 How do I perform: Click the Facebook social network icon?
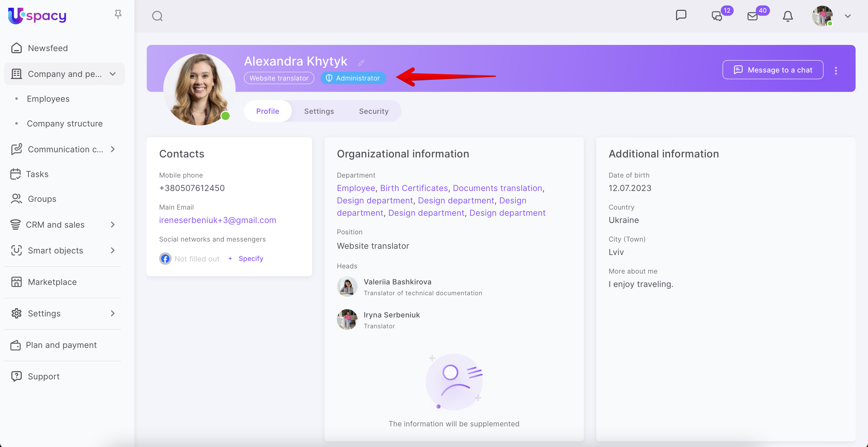pos(165,259)
